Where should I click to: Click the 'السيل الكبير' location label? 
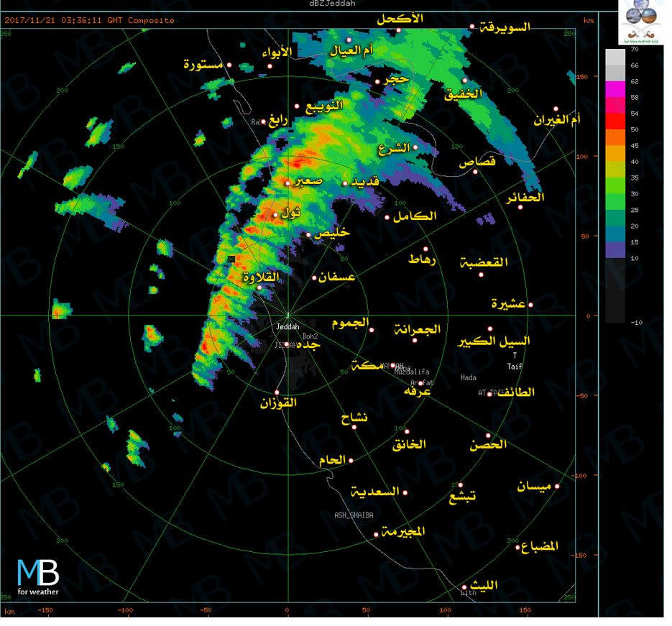(x=494, y=341)
